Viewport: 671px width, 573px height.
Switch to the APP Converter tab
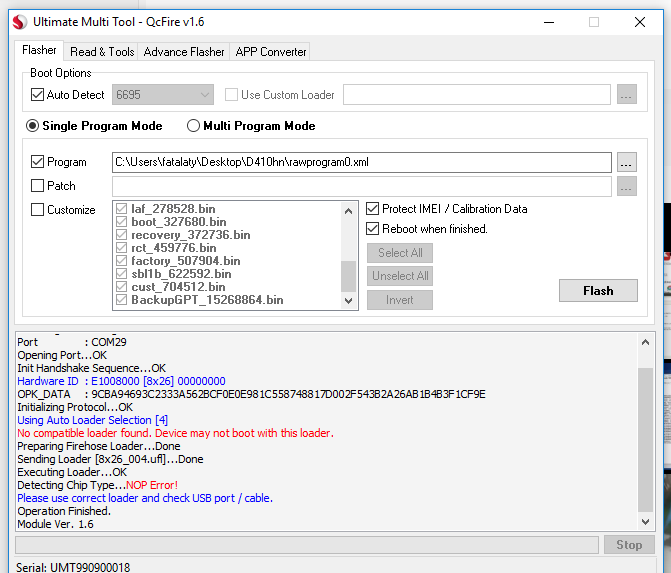tap(270, 52)
